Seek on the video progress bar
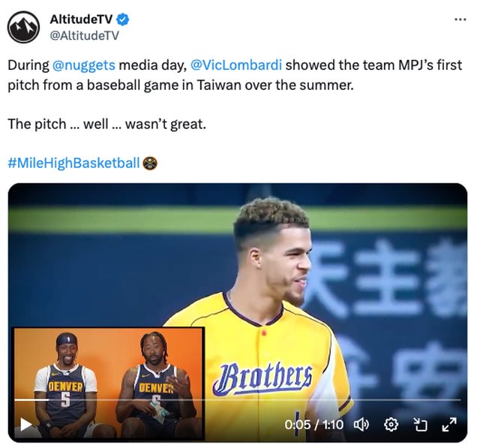This screenshot has width=480, height=448. [x=238, y=400]
